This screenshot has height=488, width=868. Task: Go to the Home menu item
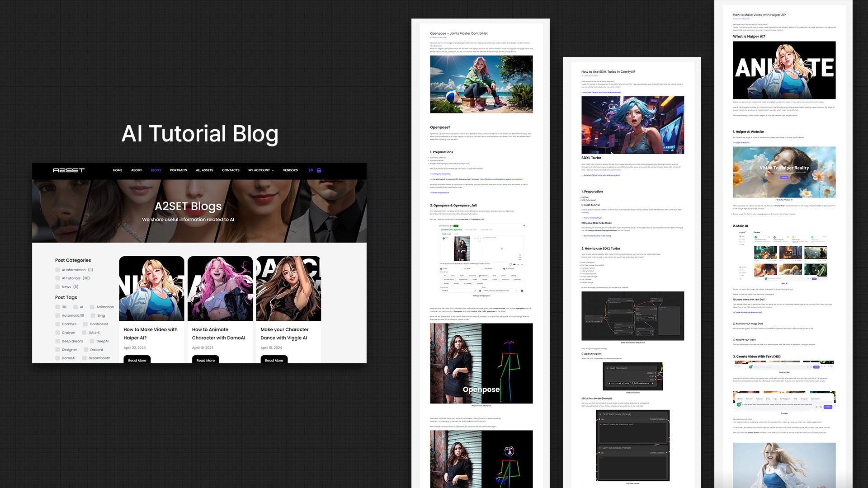click(x=118, y=170)
